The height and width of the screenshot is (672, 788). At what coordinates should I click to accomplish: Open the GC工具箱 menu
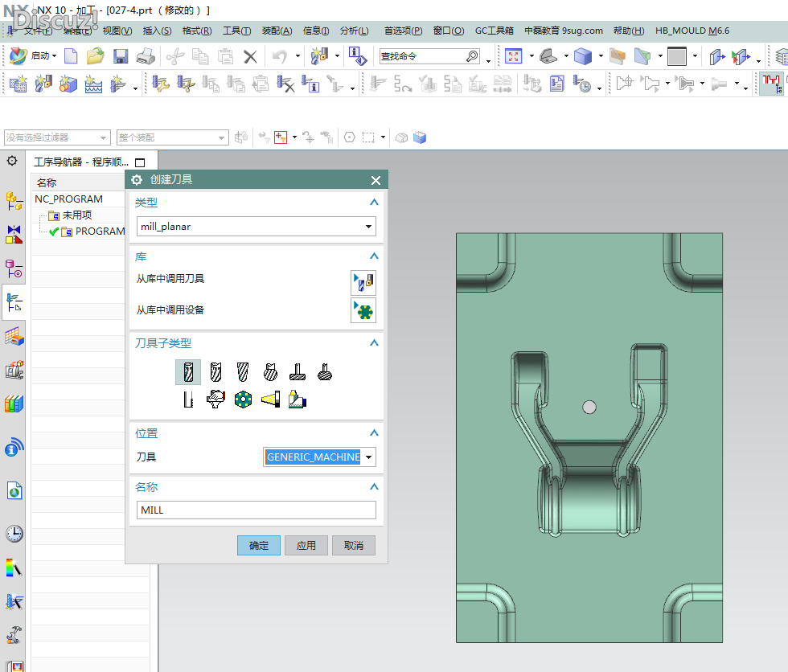point(495,31)
